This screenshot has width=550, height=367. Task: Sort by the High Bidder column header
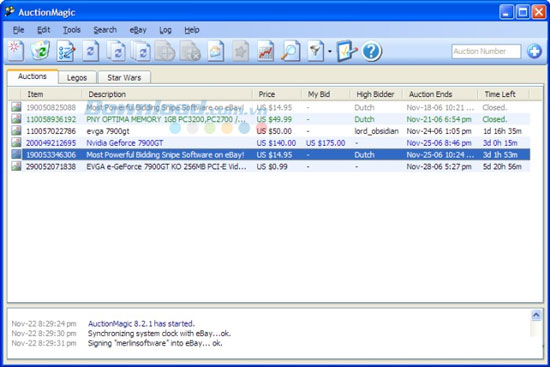[376, 94]
